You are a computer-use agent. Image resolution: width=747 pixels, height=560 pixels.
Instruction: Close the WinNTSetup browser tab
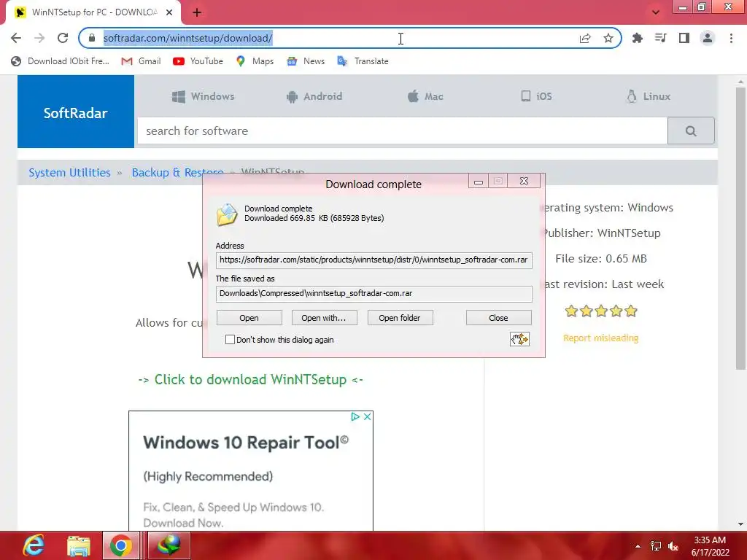(169, 12)
